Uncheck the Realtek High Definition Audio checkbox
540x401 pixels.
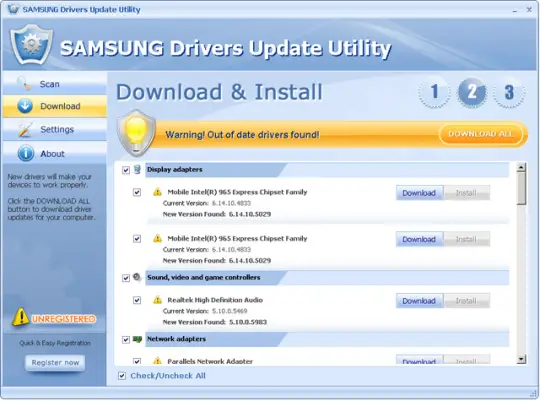(x=137, y=300)
